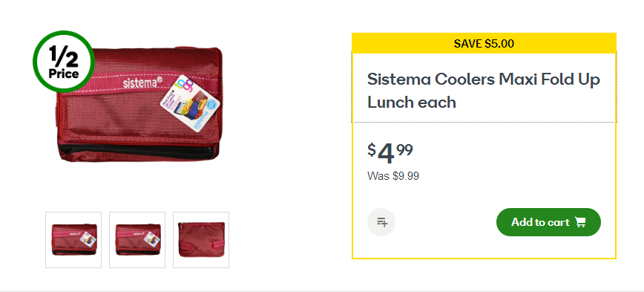Click the yellow SAVE $5.00 banner

pos(484,43)
